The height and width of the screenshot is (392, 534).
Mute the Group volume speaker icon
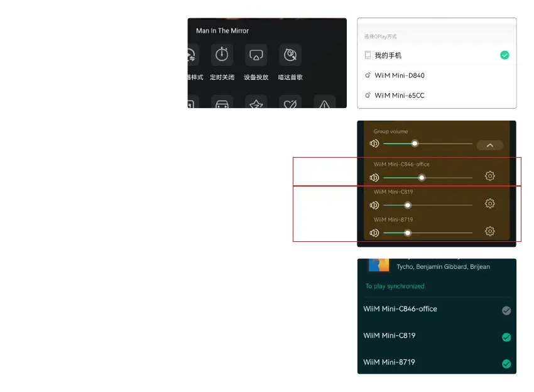pos(374,144)
